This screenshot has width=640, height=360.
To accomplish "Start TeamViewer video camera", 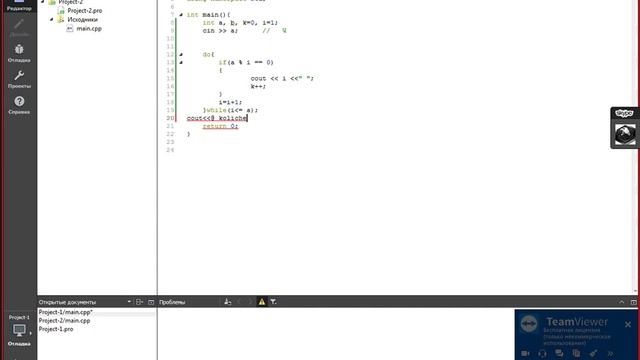I will 525,353.
